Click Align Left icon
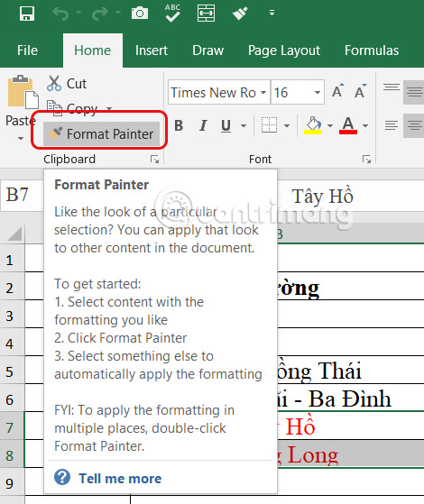 pyautogui.click(x=392, y=125)
